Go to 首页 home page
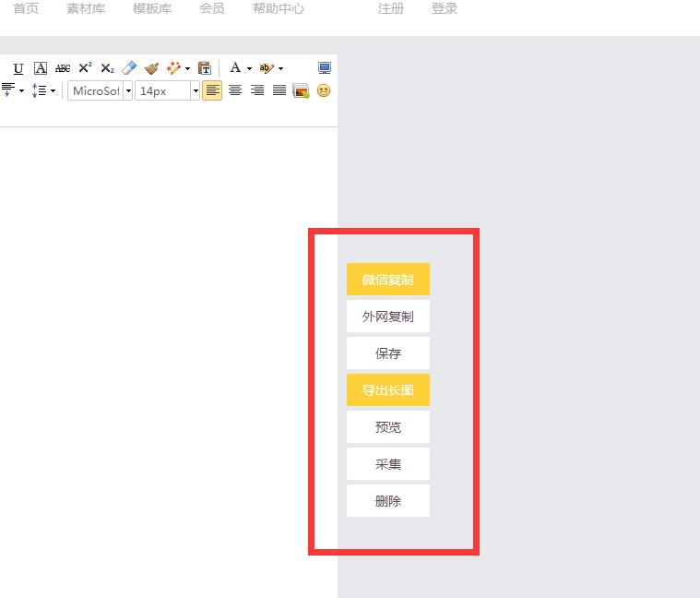Image resolution: width=700 pixels, height=598 pixels. pyautogui.click(x=26, y=8)
